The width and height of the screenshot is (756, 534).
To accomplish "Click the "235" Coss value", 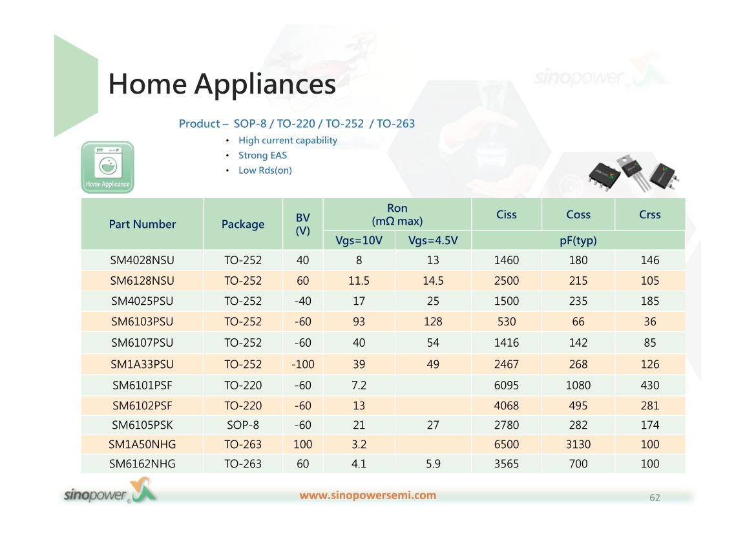I will (578, 301).
